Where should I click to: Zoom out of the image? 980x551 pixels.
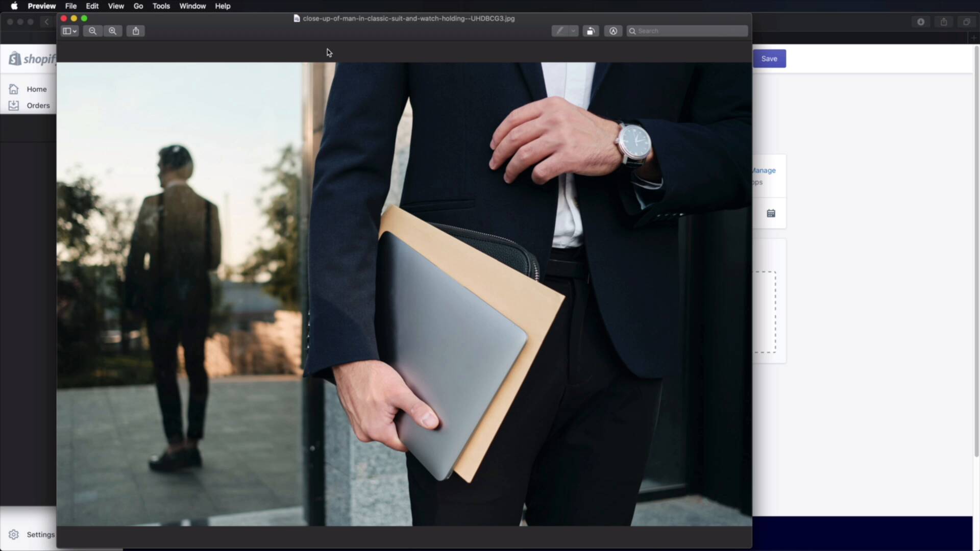tap(92, 31)
